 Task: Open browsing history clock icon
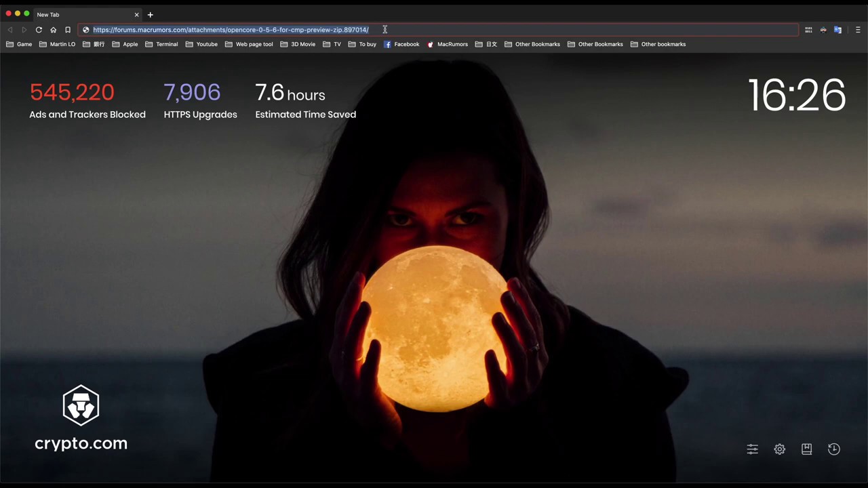point(834,449)
